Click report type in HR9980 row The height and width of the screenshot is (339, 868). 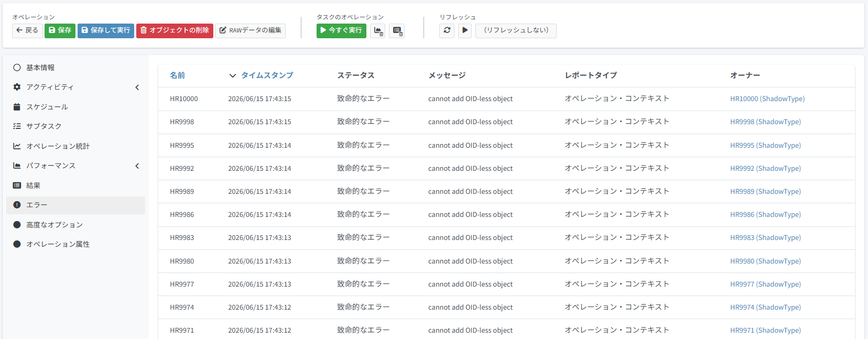[617, 261]
